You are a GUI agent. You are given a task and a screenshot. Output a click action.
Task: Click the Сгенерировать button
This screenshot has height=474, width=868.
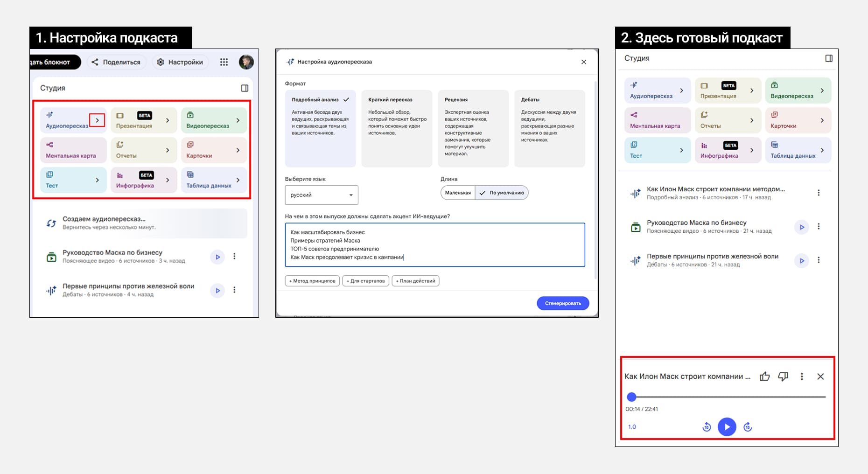(x=563, y=303)
